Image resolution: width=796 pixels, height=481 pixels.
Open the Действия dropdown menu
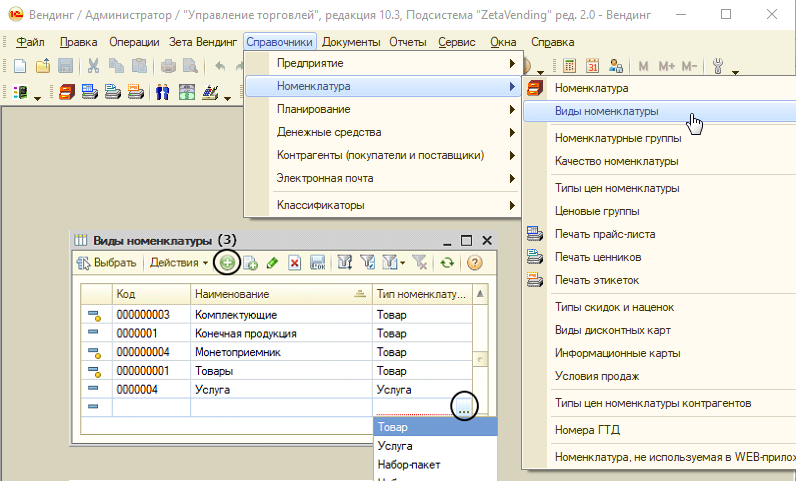point(179,263)
